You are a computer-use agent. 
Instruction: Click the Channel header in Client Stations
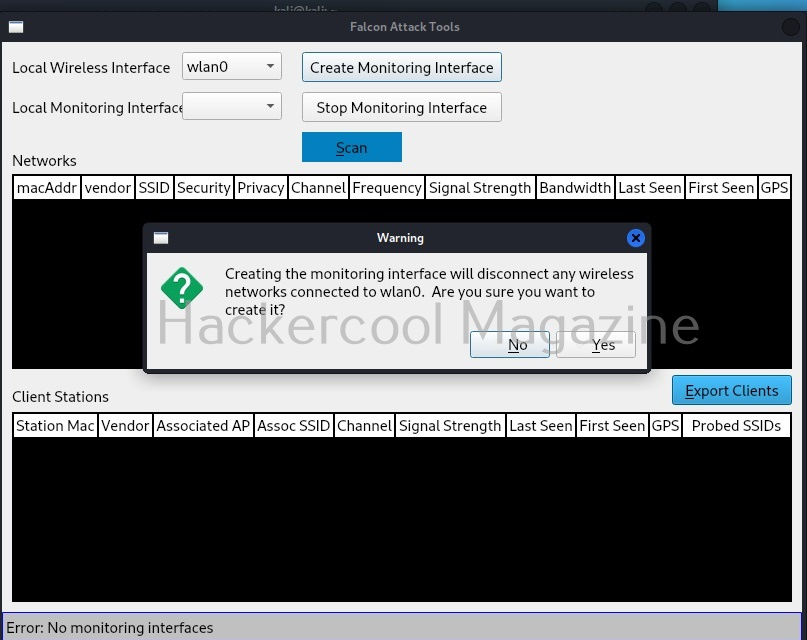(x=364, y=425)
